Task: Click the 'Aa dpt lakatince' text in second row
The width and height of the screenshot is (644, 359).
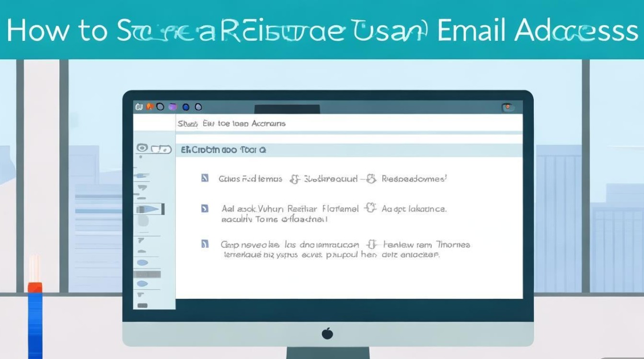Action: tap(414, 209)
